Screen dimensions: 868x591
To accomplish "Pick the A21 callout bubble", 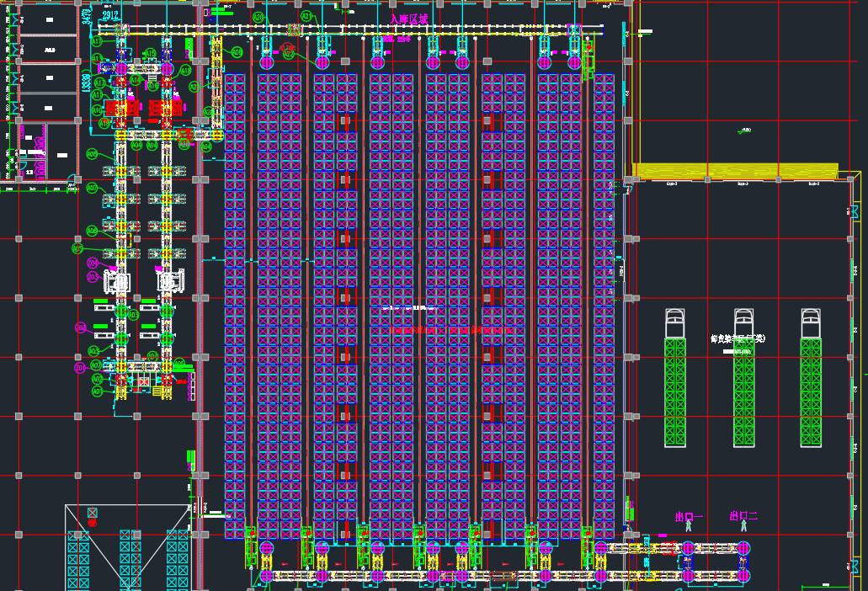I will click(x=306, y=17).
